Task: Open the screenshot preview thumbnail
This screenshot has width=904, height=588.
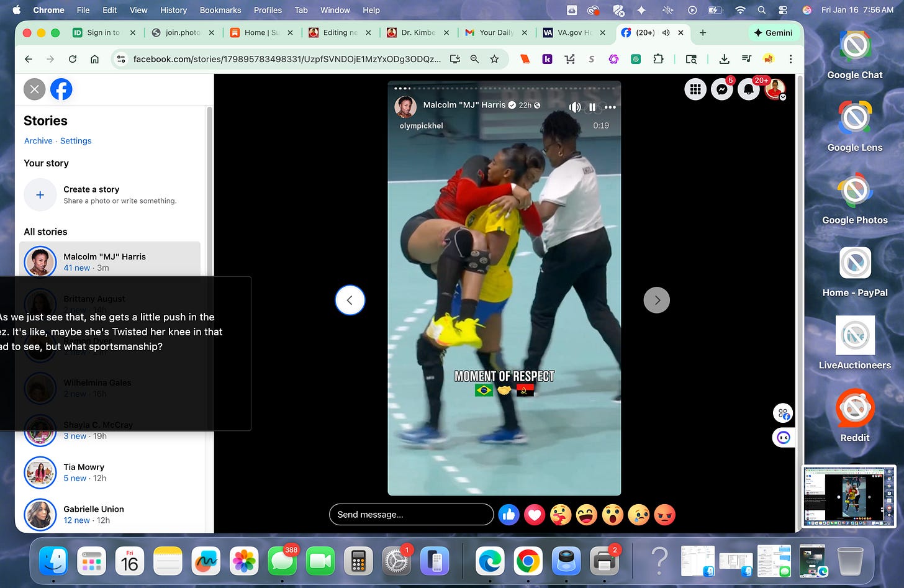Action: pos(849,496)
